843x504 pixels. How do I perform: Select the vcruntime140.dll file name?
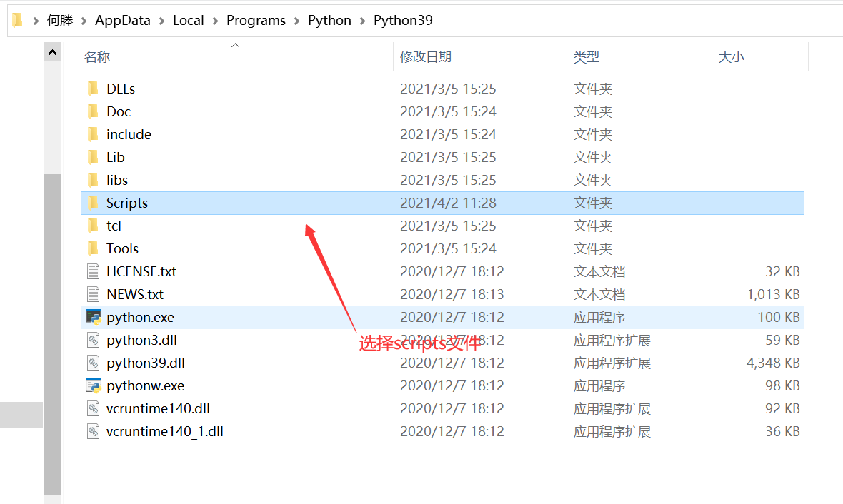158,409
